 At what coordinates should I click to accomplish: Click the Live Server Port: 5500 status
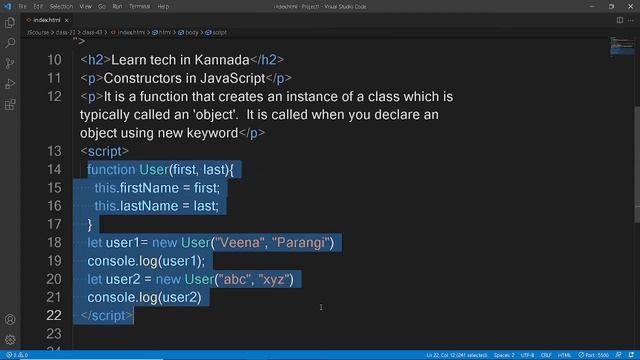click(593, 355)
